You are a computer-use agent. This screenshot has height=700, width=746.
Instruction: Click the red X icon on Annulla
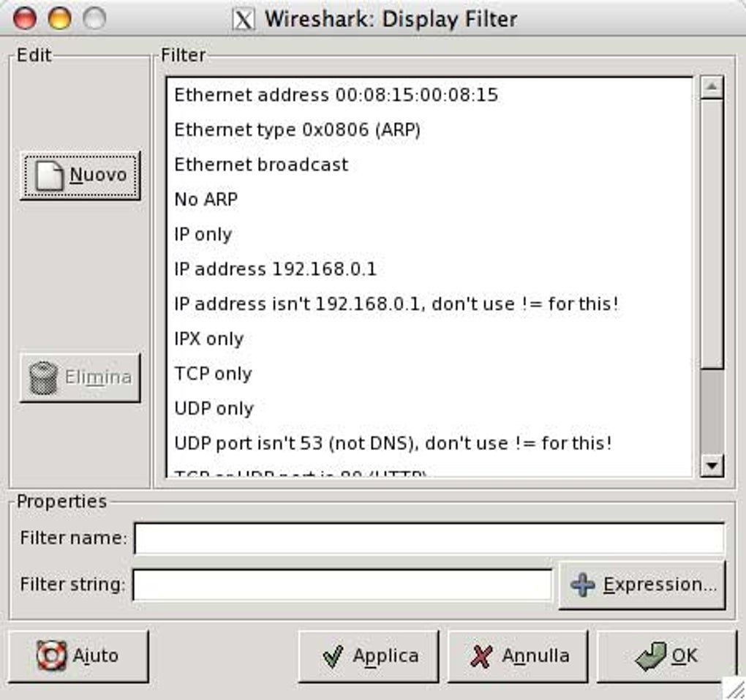pos(481,657)
